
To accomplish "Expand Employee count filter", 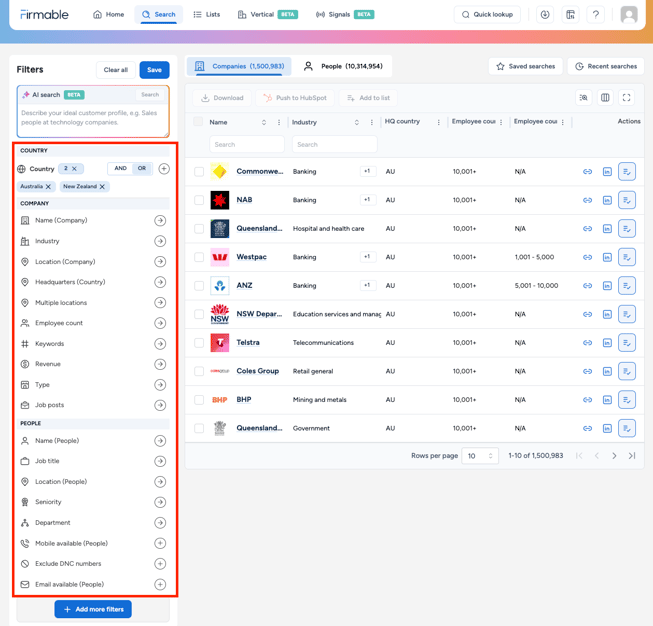I will (x=160, y=323).
